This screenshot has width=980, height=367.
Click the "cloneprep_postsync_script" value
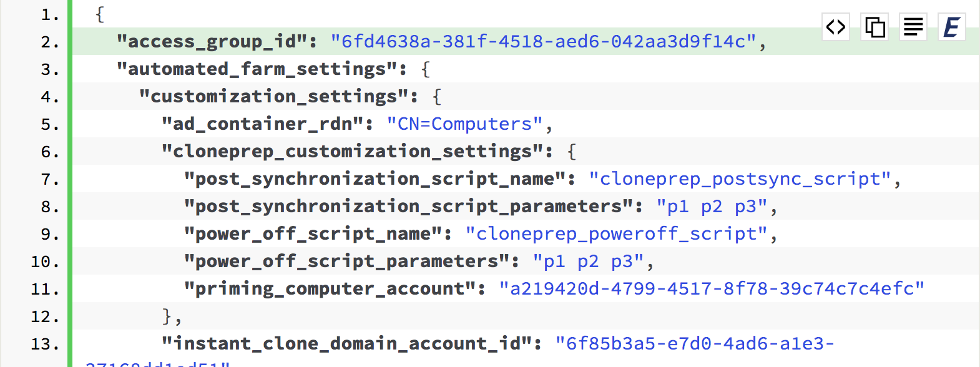click(x=740, y=179)
